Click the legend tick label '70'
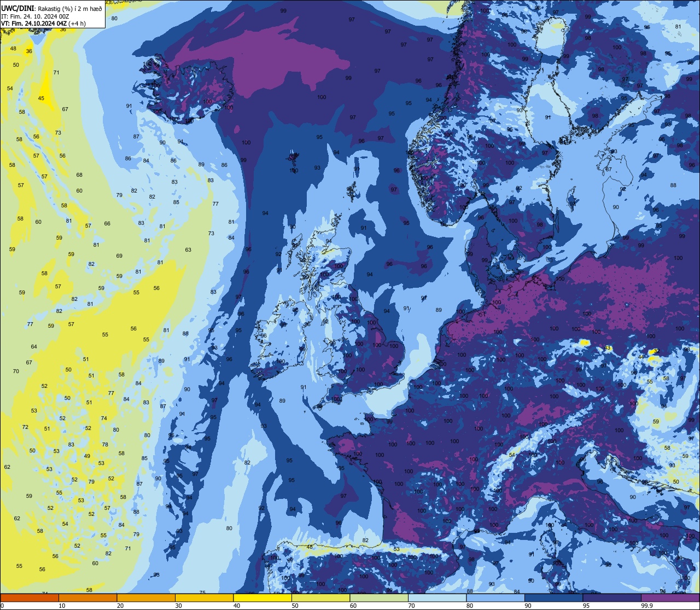This screenshot has width=700, height=610. (x=411, y=606)
